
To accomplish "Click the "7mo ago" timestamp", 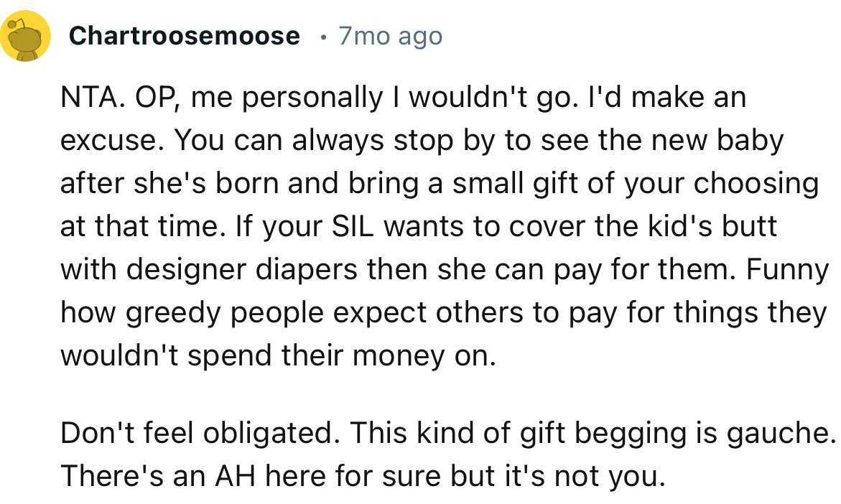I will tap(390, 36).
